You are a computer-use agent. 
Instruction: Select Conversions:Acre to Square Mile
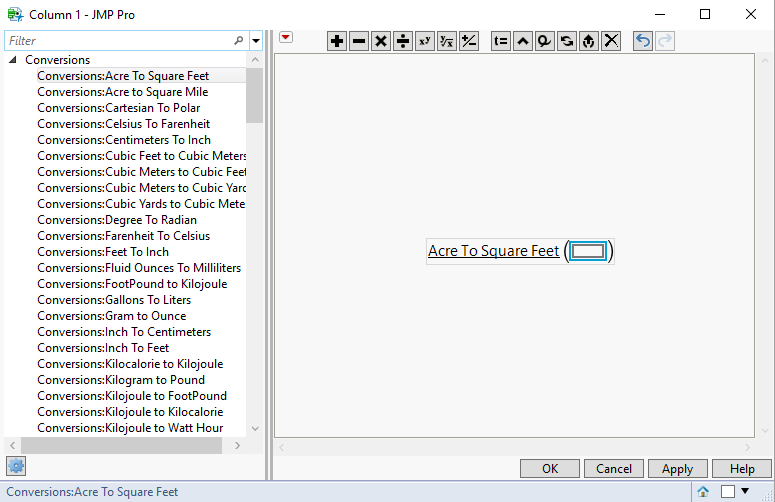[123, 92]
